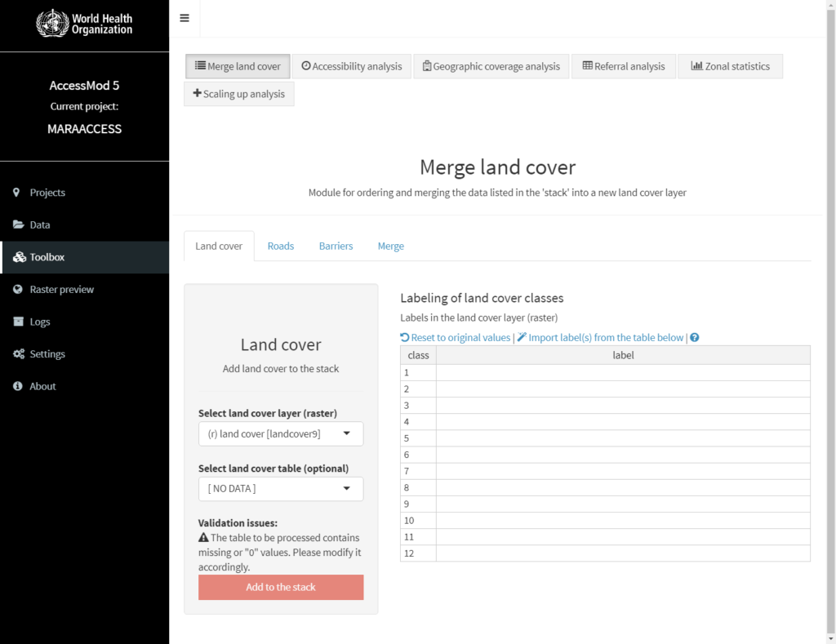
Task: Open the optional land cover table dropdown
Action: click(x=281, y=488)
